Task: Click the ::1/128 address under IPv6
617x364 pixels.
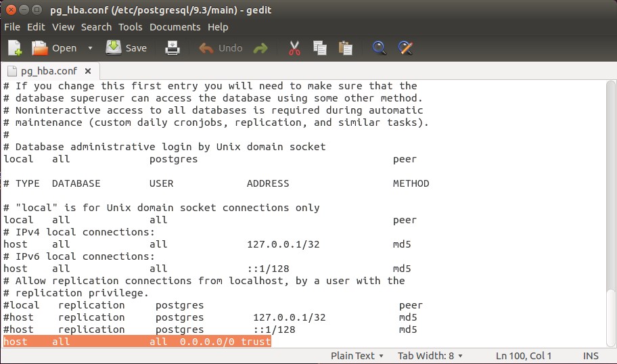Action: pyautogui.click(x=268, y=269)
